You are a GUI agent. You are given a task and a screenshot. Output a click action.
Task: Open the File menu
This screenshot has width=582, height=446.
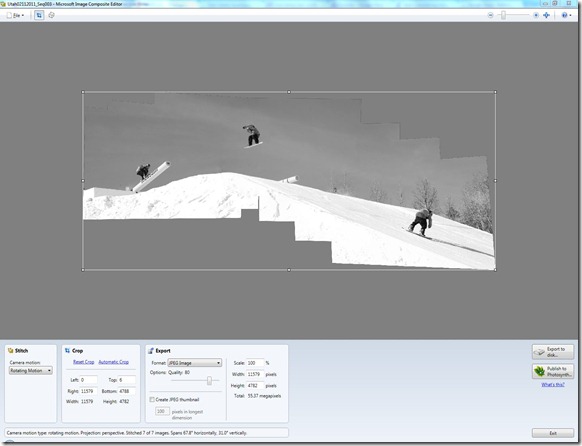[x=16, y=15]
